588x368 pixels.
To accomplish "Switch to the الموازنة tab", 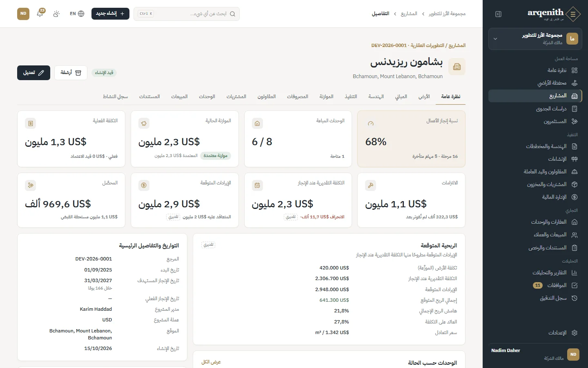I will (x=326, y=96).
